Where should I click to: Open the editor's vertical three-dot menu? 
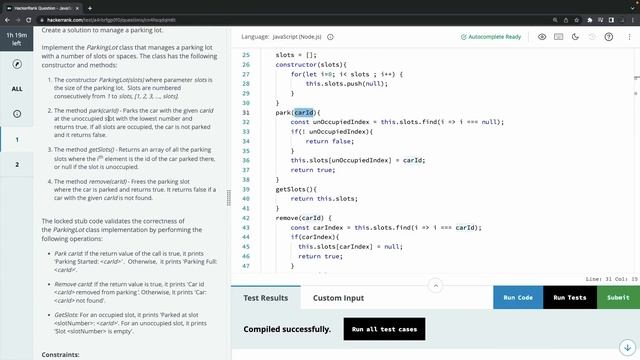629,37
